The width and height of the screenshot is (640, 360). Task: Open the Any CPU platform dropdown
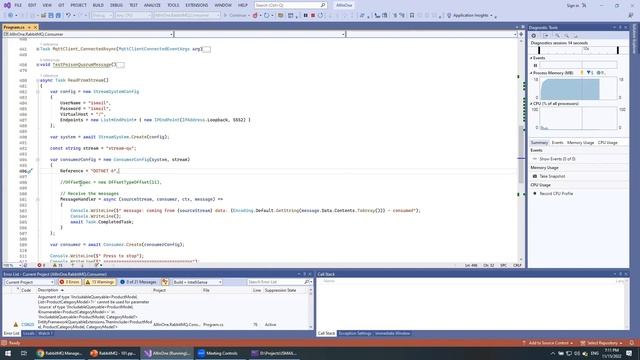point(133,16)
